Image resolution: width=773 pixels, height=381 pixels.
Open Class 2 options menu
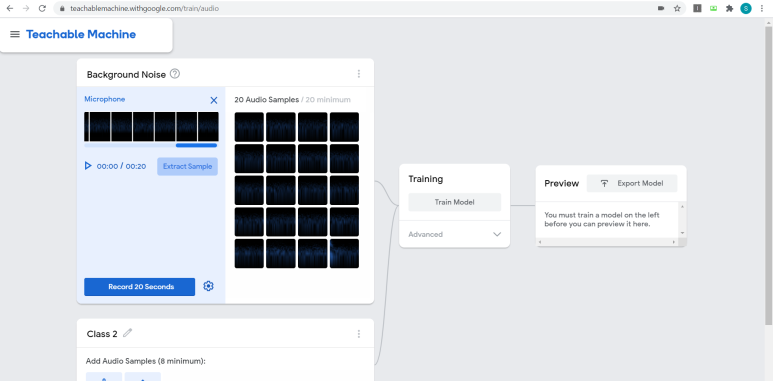click(358, 334)
